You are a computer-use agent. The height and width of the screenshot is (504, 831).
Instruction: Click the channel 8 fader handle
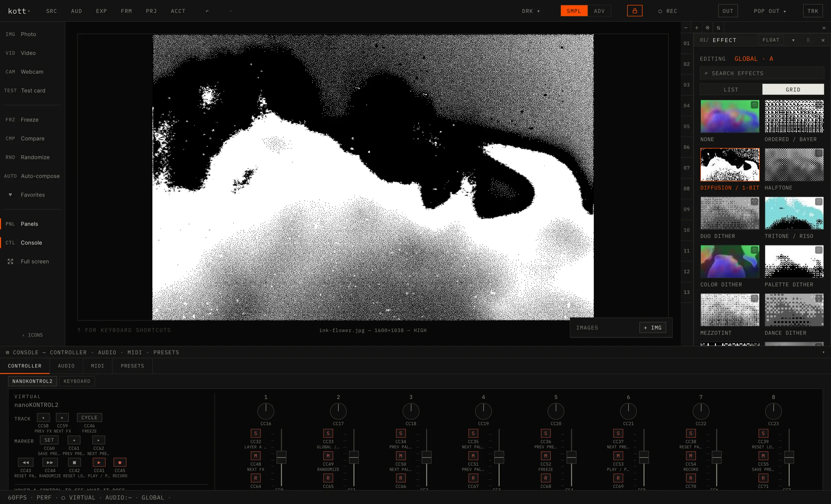pyautogui.click(x=789, y=457)
